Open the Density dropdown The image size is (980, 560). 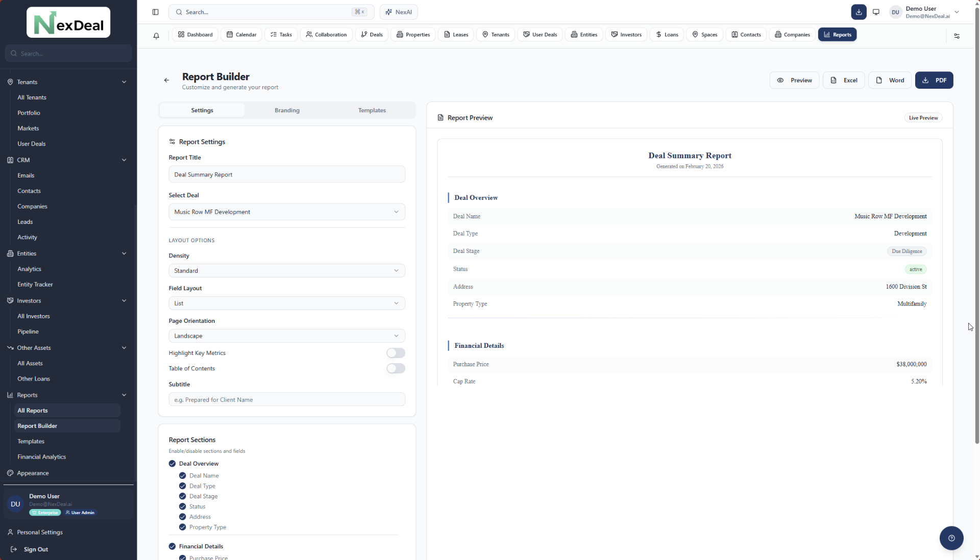(287, 270)
